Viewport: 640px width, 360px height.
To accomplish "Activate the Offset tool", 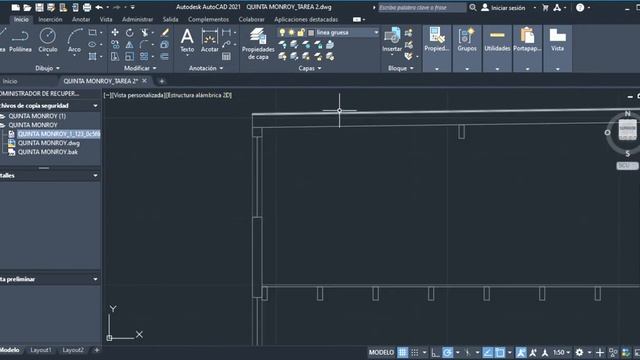I will tap(164, 56).
